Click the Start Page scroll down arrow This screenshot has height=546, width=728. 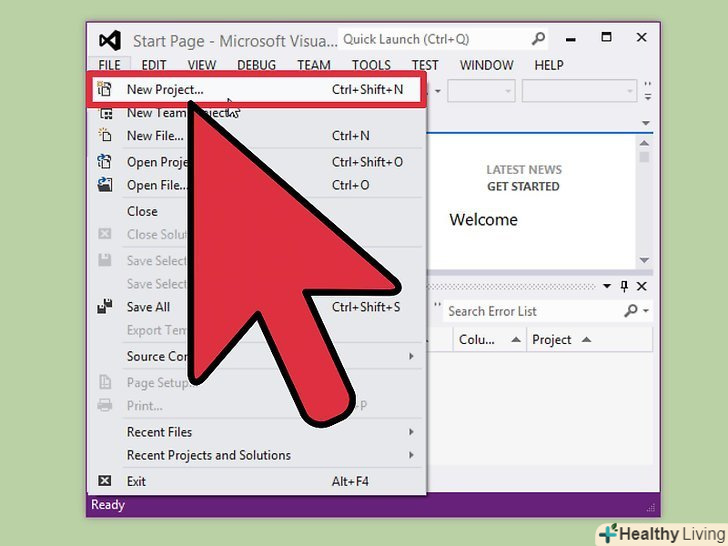[644, 260]
